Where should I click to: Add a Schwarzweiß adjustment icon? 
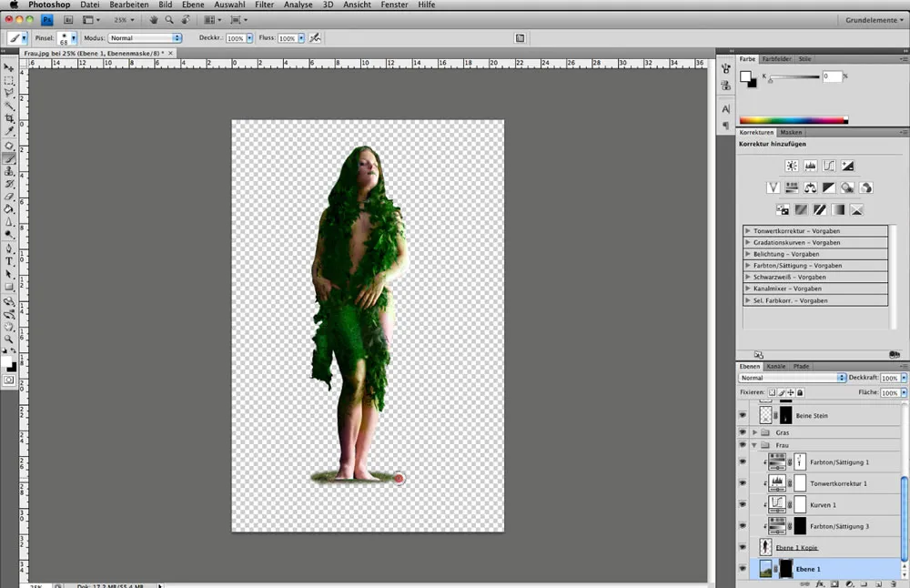click(830, 187)
